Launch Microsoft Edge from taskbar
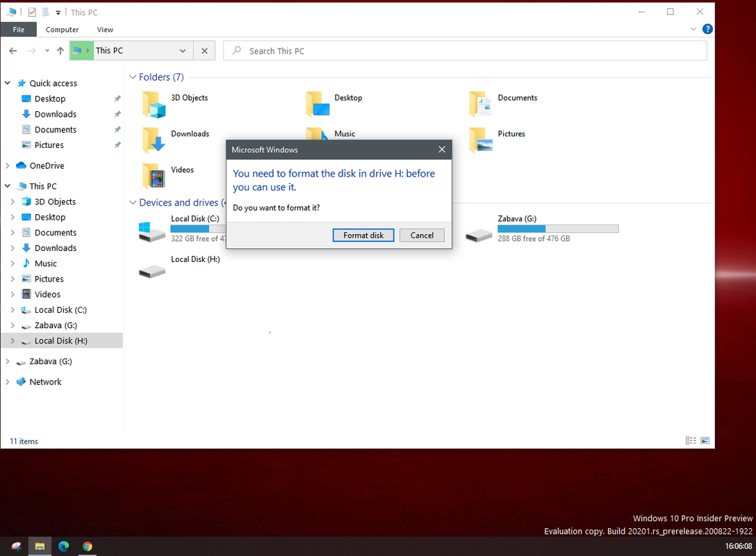The width and height of the screenshot is (756, 556). (x=64, y=546)
